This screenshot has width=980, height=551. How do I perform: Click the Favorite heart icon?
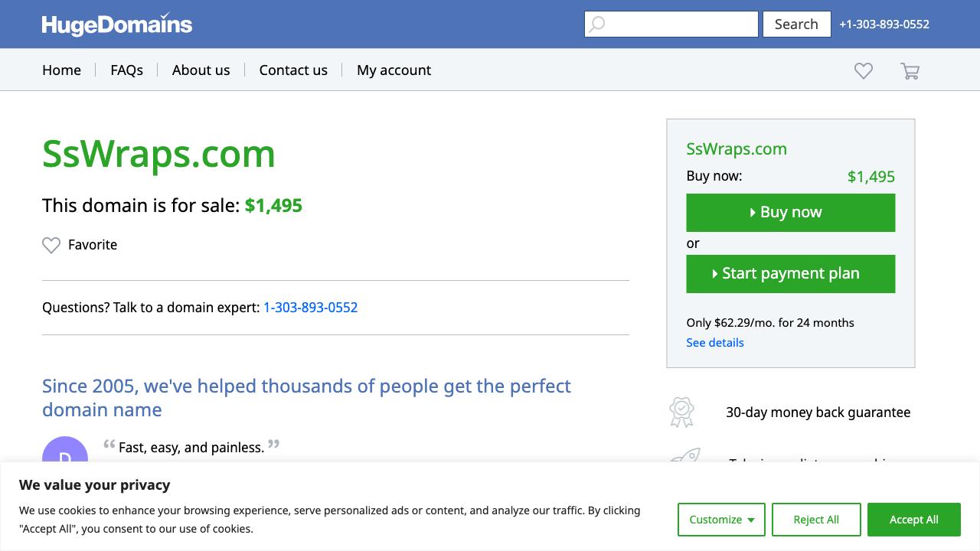pos(51,245)
